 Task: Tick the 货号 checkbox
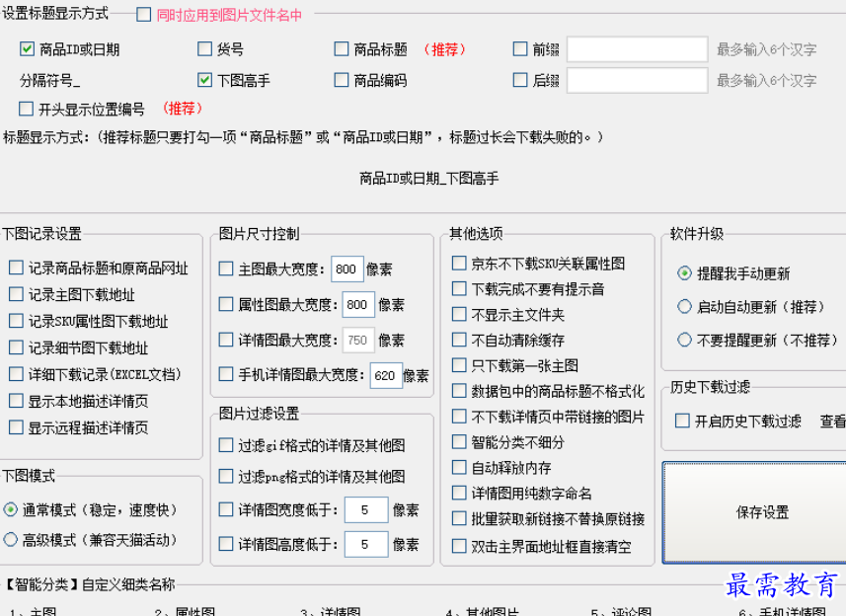pyautogui.click(x=204, y=49)
